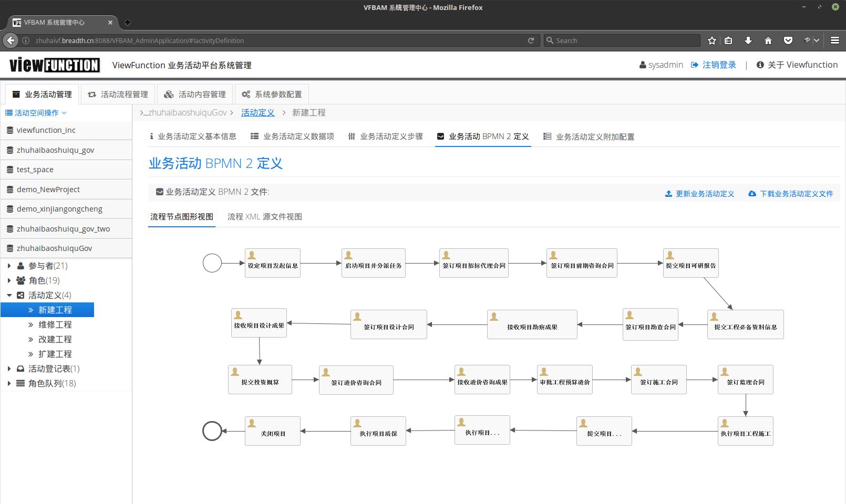Show bookmarks list icon in toolbar
The width and height of the screenshot is (846, 504).
point(728,40)
